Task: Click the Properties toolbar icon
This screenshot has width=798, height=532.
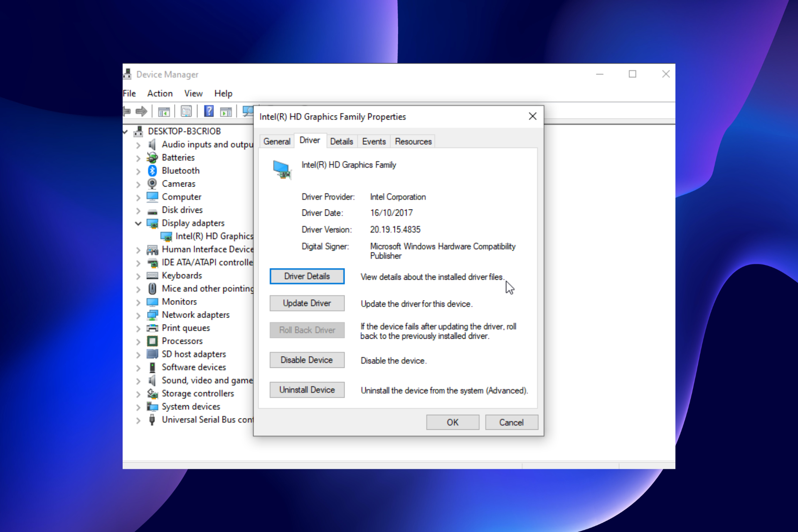Action: [186, 111]
